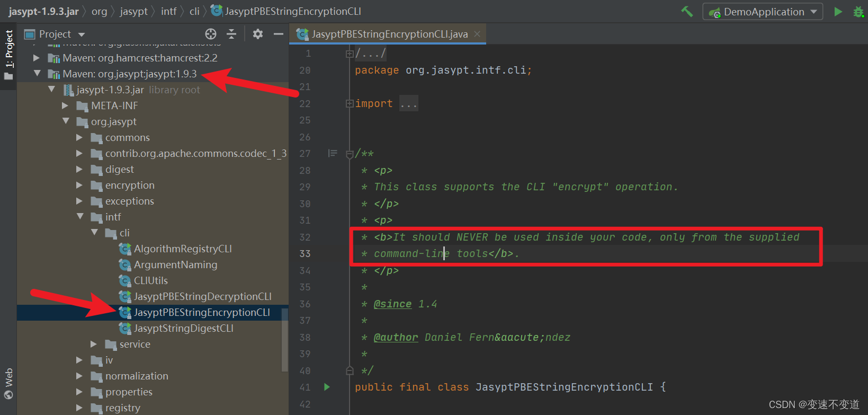Click the rendered doc toggle icon at line 27
868x415 pixels.
coord(333,153)
